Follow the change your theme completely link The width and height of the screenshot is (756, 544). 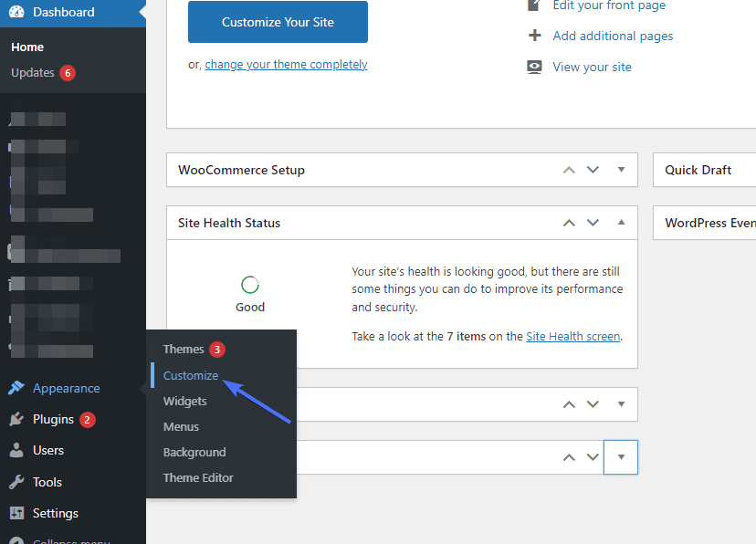click(x=287, y=65)
